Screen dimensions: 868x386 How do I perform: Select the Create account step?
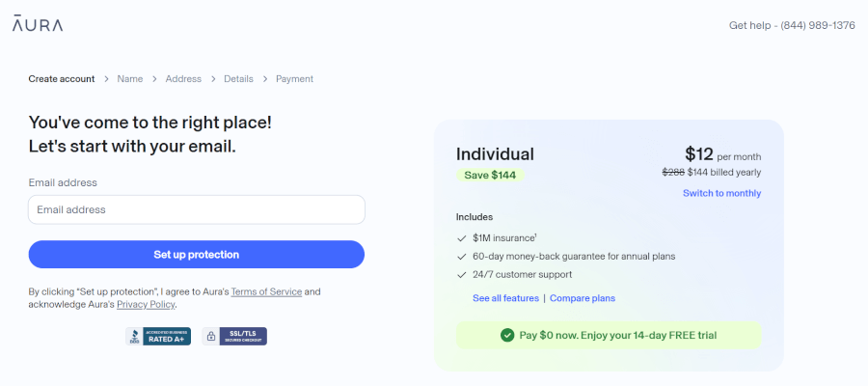[x=62, y=79]
